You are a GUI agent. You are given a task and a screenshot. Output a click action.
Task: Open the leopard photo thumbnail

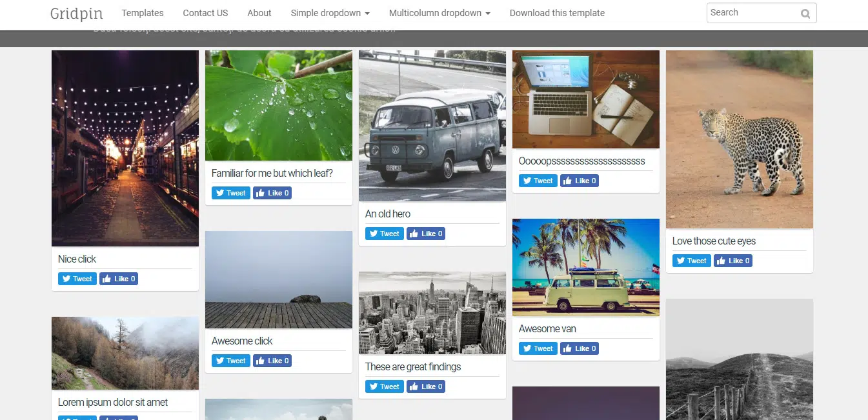click(739, 139)
